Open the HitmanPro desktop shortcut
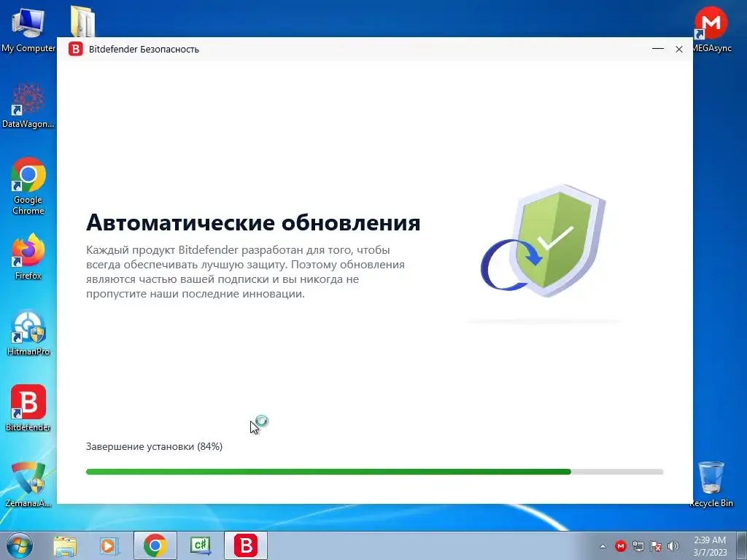Screen dimensions: 747x560 pyautogui.click(x=28, y=333)
